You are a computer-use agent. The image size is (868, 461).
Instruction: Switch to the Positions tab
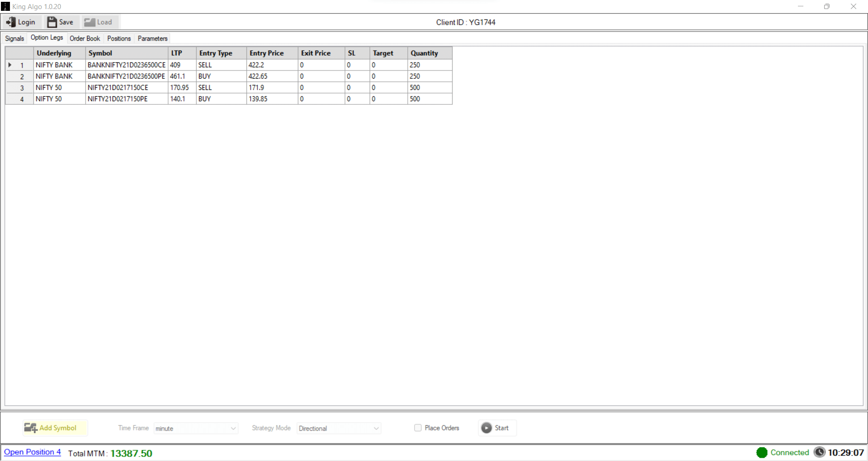(119, 38)
